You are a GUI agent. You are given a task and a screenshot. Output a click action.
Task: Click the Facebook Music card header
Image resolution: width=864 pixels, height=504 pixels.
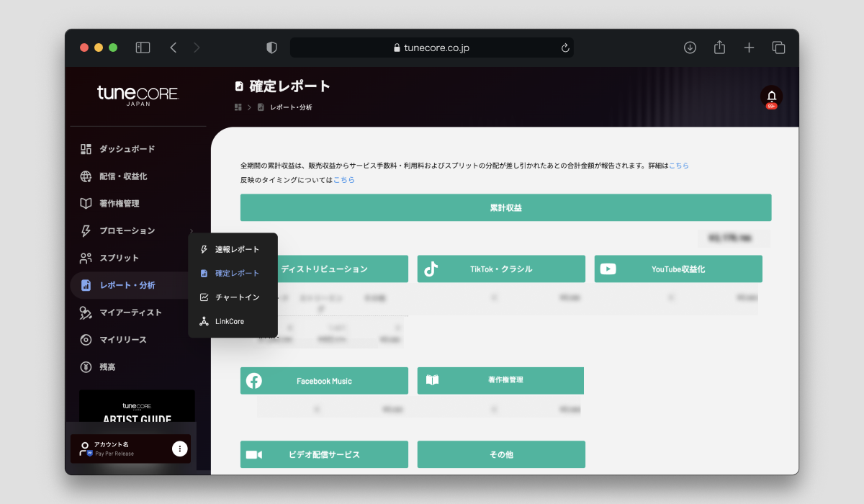tap(324, 381)
